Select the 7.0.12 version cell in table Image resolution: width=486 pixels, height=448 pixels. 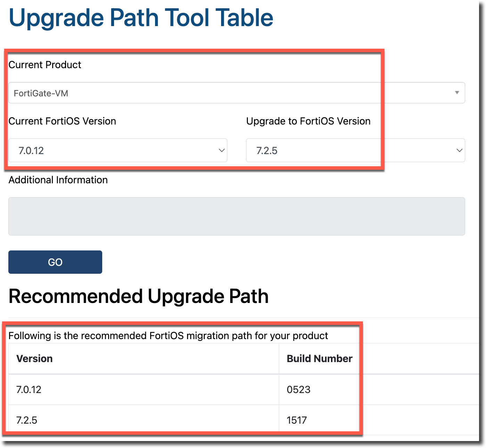tap(29, 390)
